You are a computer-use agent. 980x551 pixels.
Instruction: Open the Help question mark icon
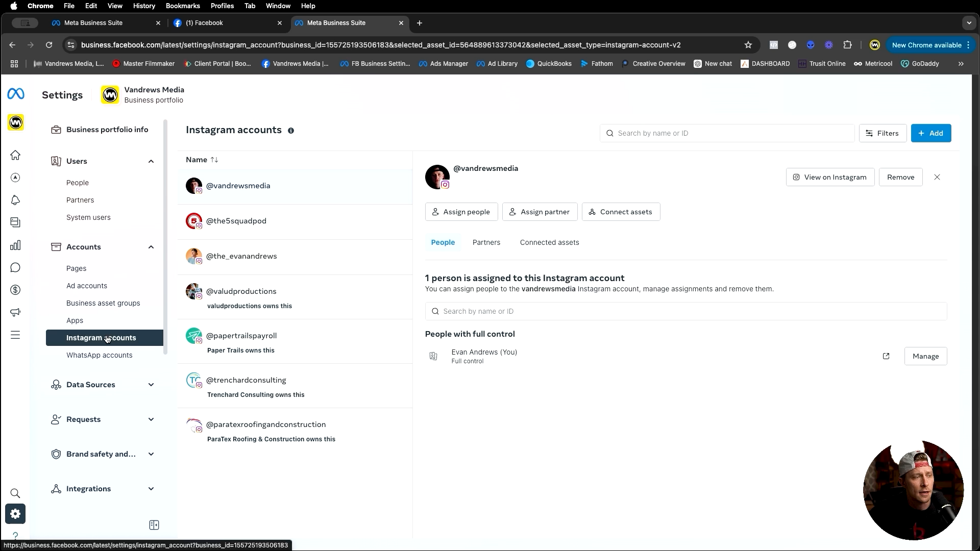(x=15, y=536)
